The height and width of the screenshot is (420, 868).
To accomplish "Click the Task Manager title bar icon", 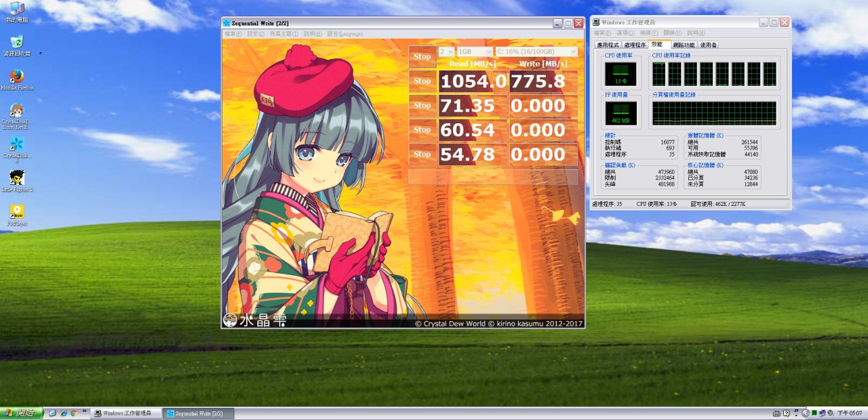I will click(x=596, y=22).
